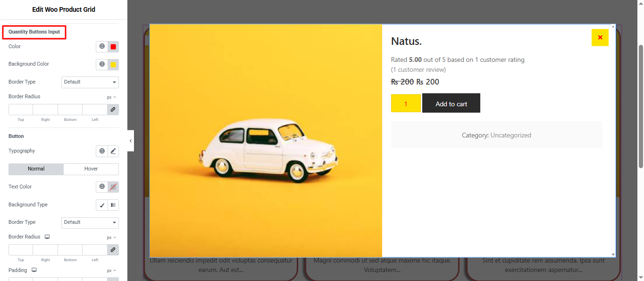Change the px unit for Quantity Border Radius

(111, 97)
